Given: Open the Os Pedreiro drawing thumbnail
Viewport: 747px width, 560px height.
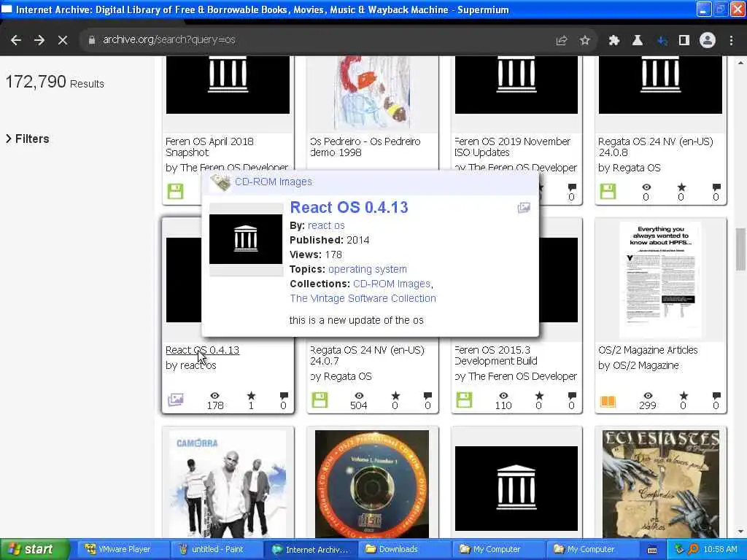Looking at the screenshot, I should coord(373,93).
